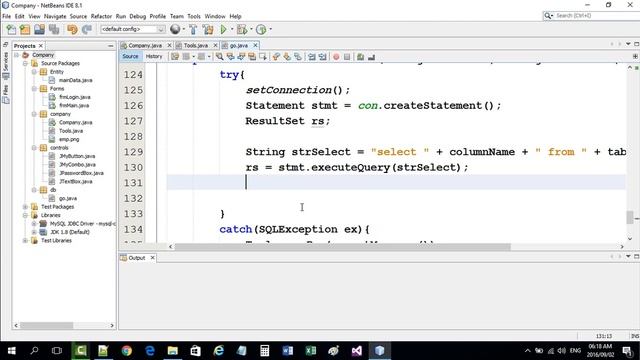Viewport: 640px width, 360px height.
Task: Click the Save All toolbar icon
Action: (x=54, y=29)
